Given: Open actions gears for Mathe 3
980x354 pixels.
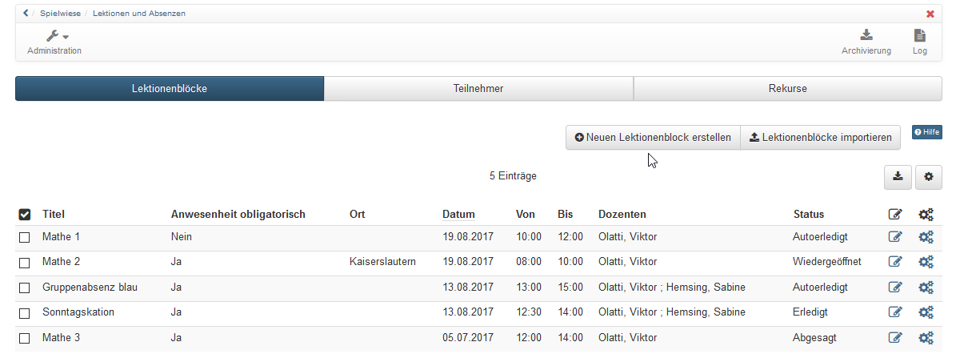Looking at the screenshot, I should (x=926, y=338).
